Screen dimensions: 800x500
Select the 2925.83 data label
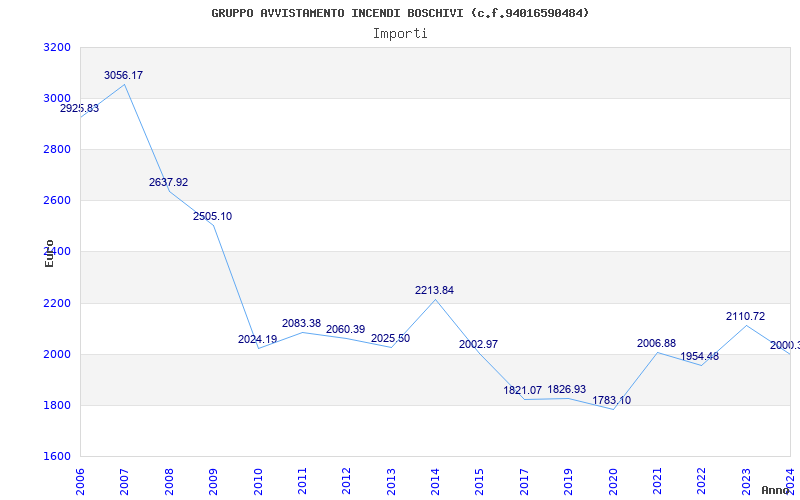[80, 108]
